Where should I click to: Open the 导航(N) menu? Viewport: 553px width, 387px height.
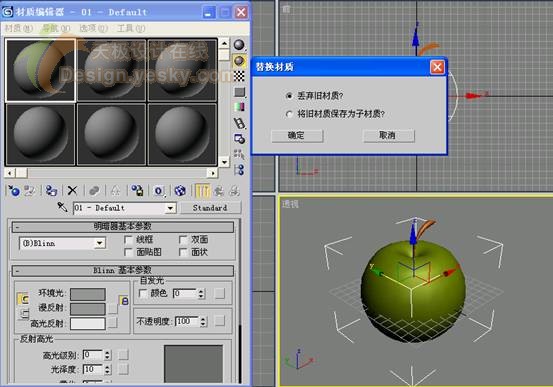[56, 29]
